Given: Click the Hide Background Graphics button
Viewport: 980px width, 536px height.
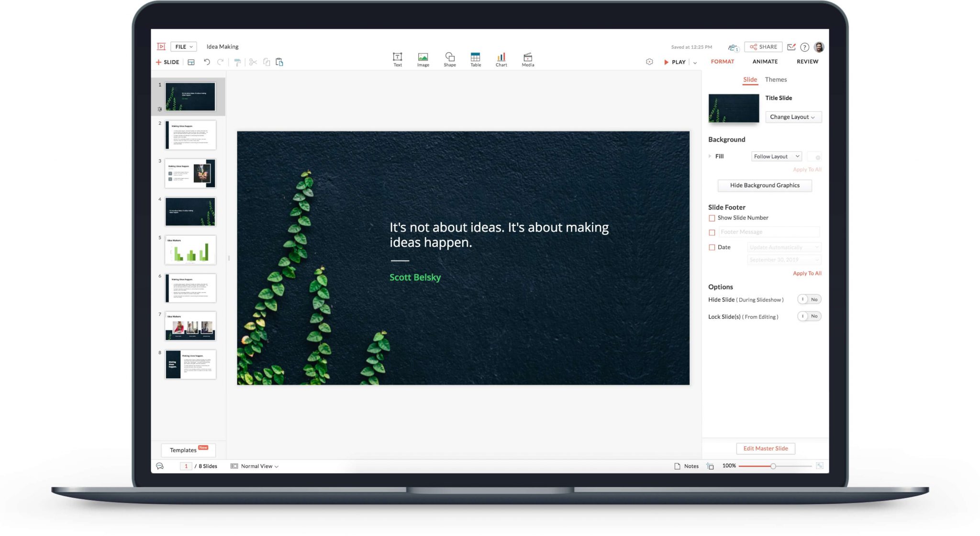Looking at the screenshot, I should (764, 185).
